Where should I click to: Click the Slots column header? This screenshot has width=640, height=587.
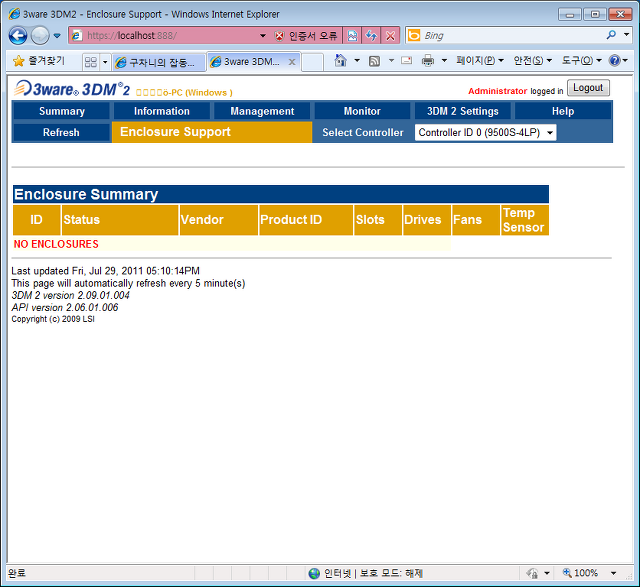coord(378,220)
